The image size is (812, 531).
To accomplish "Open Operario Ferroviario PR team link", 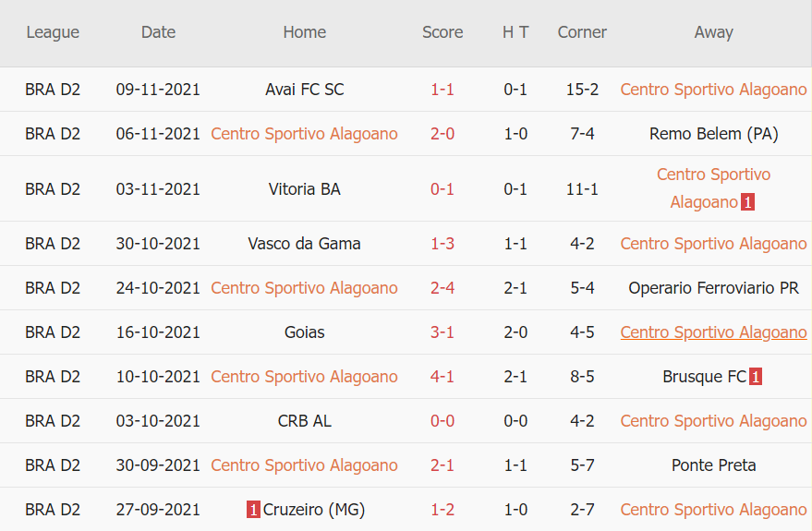I will point(713,288).
